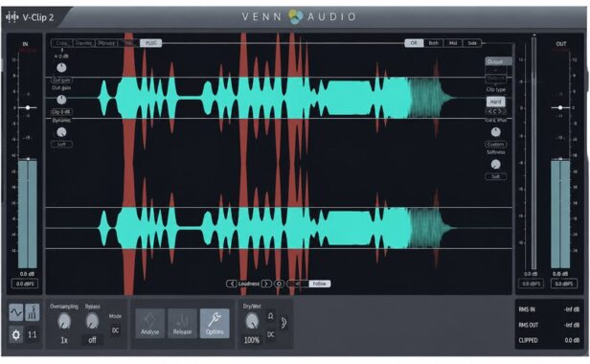This screenshot has width=590, height=364.
Task: Go to next option right of Loudness
Action: click(x=266, y=284)
